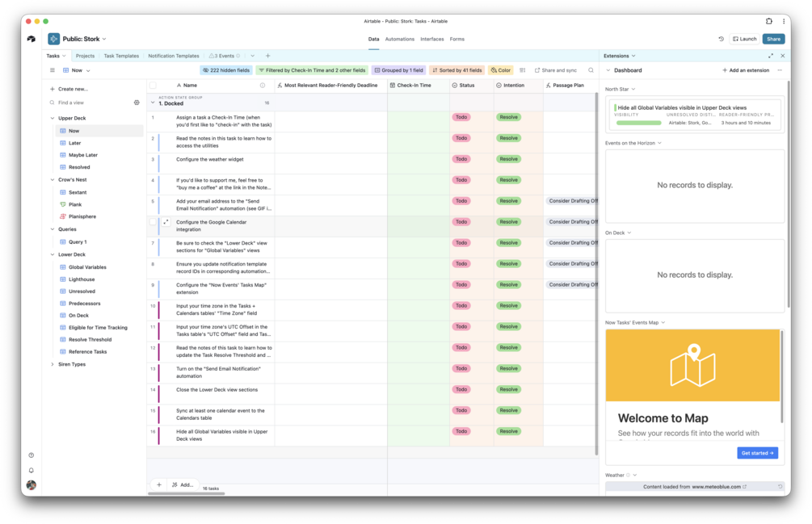Click the browser extensions puzzle icon
This screenshot has width=812, height=524.
(769, 21)
